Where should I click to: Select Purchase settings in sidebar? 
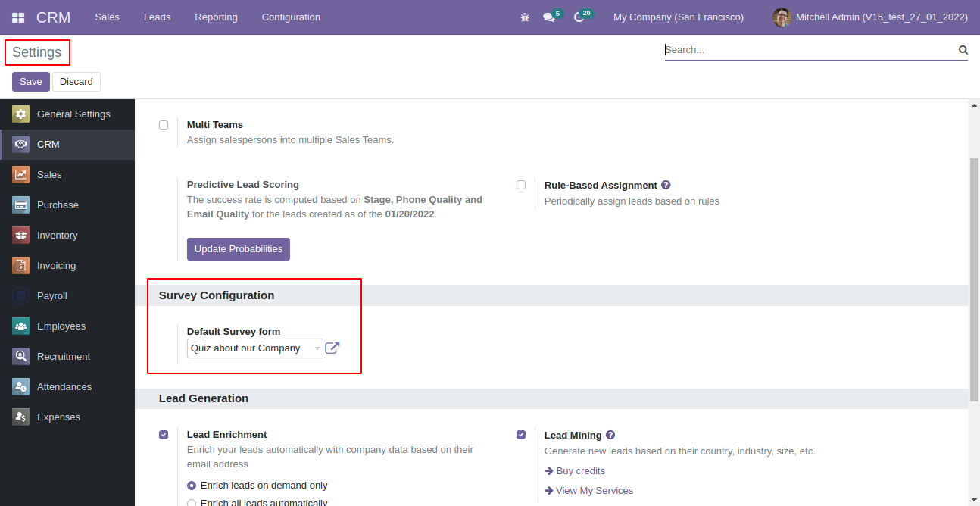67,205
